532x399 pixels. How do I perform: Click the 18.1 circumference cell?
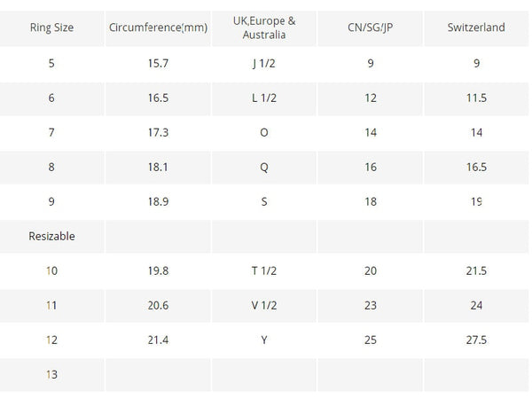coord(158,168)
